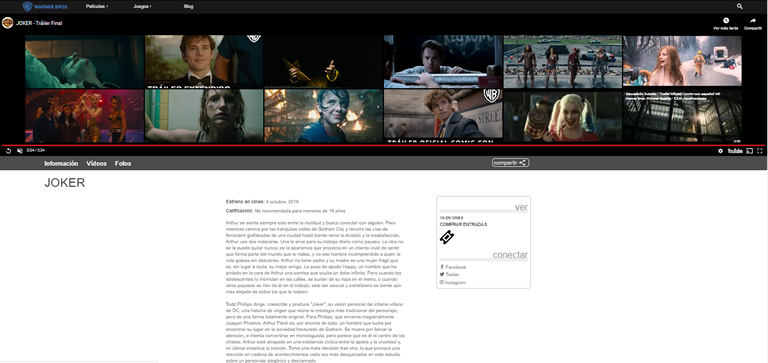This screenshot has height=363, width=768.
Task: Replay the trailer with the replay icon
Action: coord(8,151)
